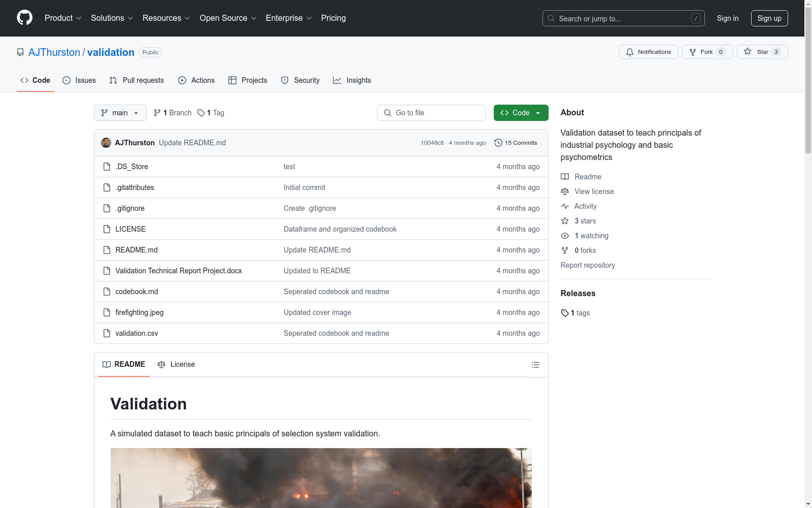This screenshot has height=508, width=812.
Task: Click the eye icon beside 1 watching
Action: [565, 236]
